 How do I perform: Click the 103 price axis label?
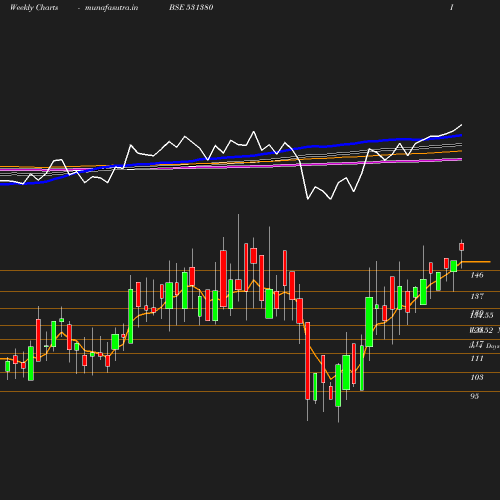(477, 377)
